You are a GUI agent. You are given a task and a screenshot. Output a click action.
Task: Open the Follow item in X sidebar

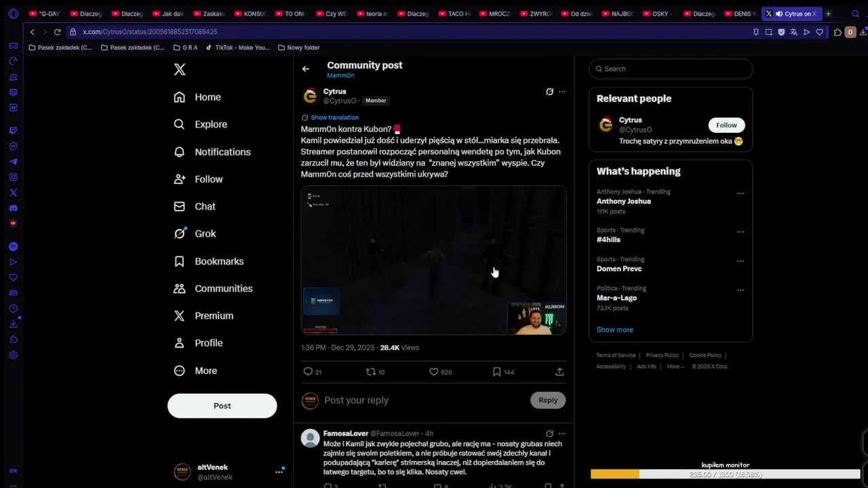198,179
